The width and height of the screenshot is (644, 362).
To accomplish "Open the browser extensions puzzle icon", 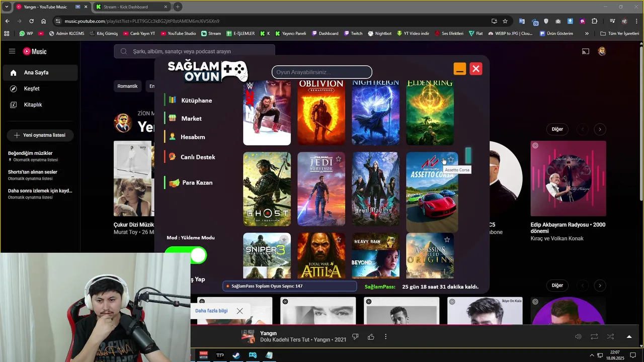I will point(595,21).
